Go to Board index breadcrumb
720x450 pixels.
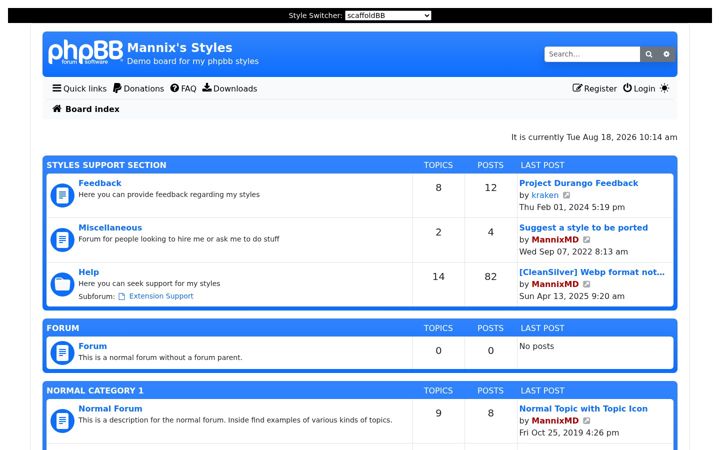tap(92, 109)
